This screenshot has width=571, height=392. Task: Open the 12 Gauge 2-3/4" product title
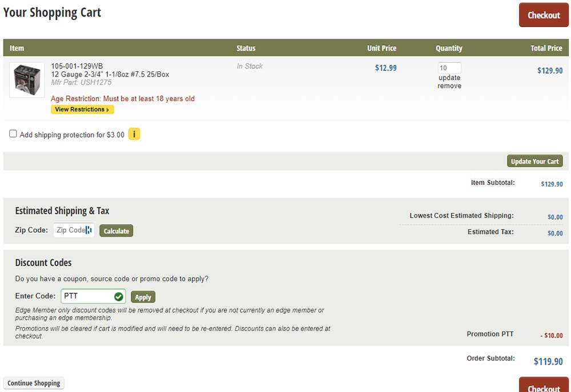110,75
